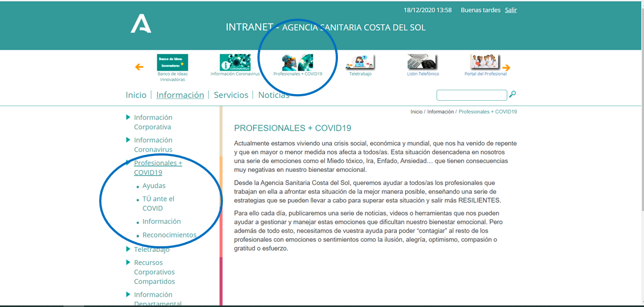The width and height of the screenshot is (644, 307).
Task: Open Información Coronavirus in sidebar
Action: 153,145
